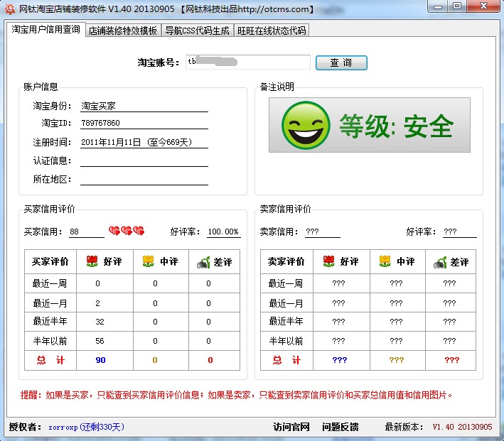This screenshot has height=441, width=504.
Task: Minimize the application window
Action: tap(438, 6)
